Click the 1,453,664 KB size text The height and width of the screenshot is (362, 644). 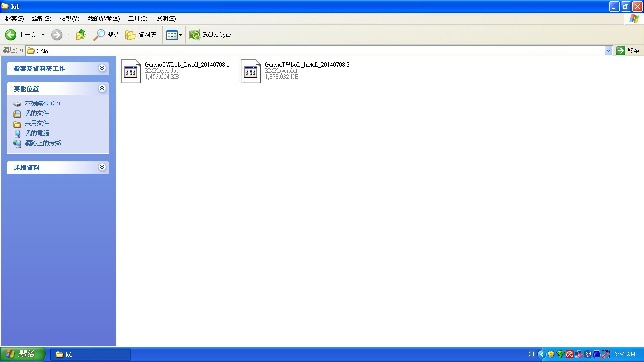162,77
